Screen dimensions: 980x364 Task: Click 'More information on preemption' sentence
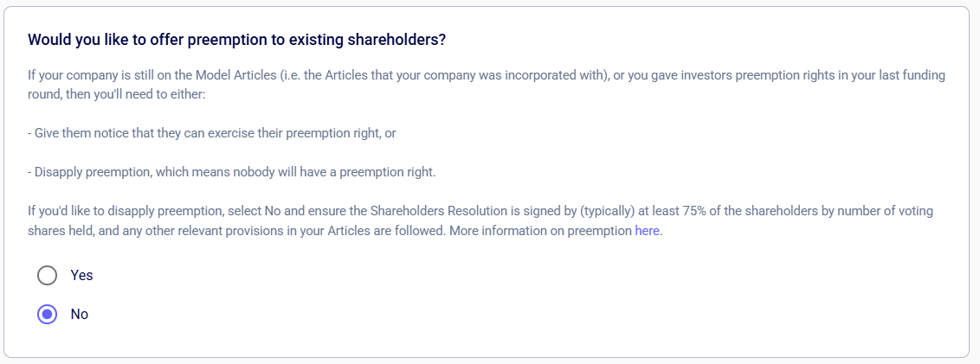[x=540, y=231]
